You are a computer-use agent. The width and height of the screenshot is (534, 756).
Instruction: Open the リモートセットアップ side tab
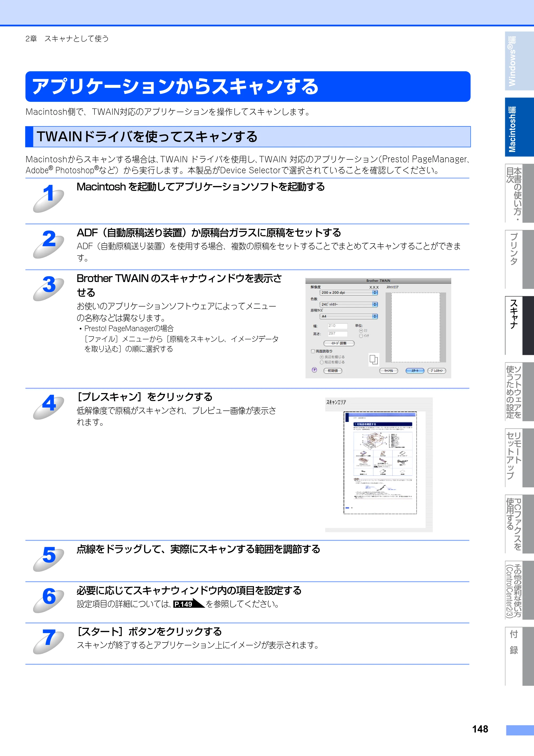point(519,458)
